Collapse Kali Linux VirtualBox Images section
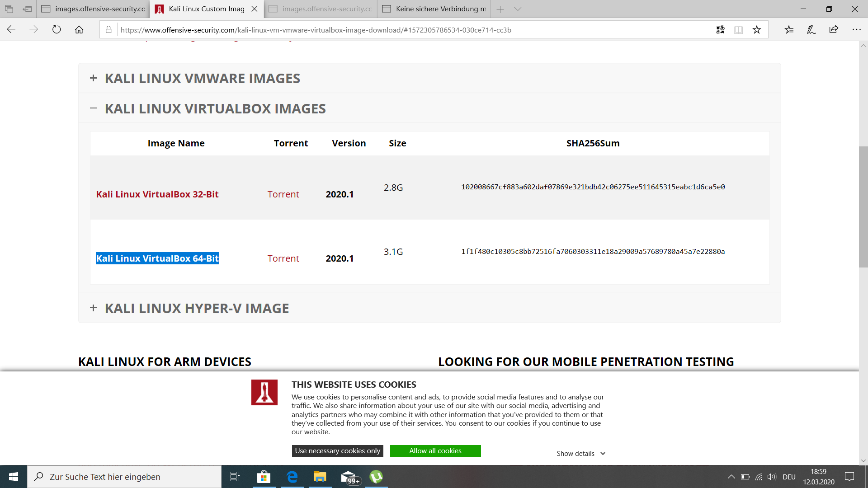 coord(215,109)
